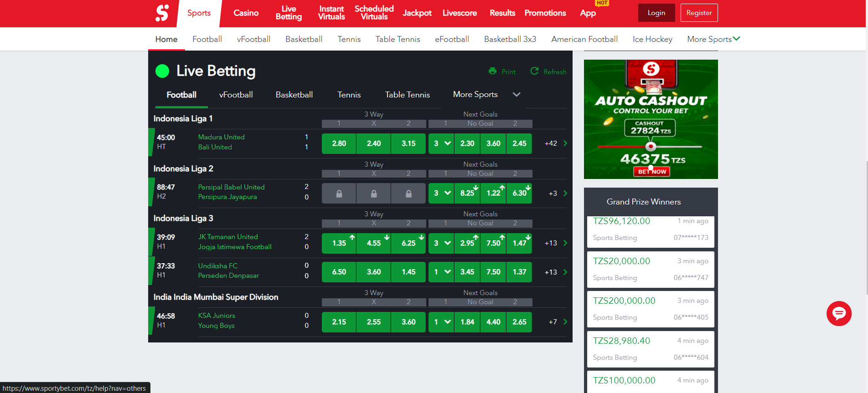868x393 pixels.
Task: Select the Football tab in Live Betting
Action: 181,95
